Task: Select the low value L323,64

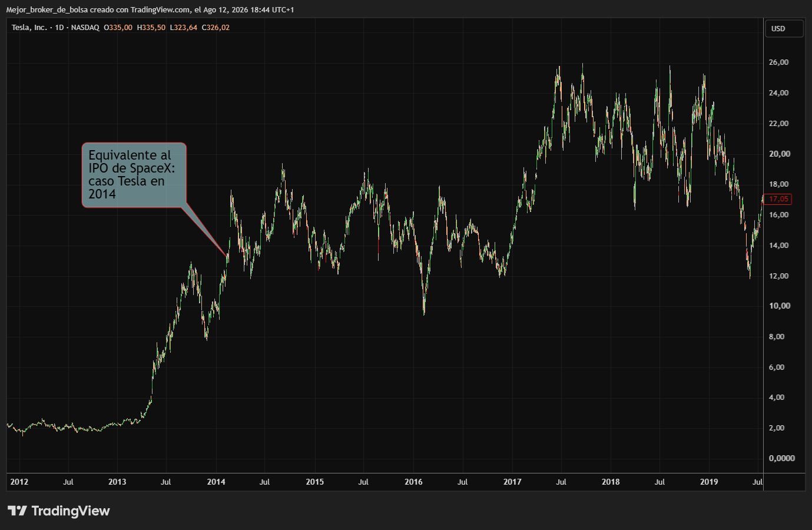Action: (183, 28)
